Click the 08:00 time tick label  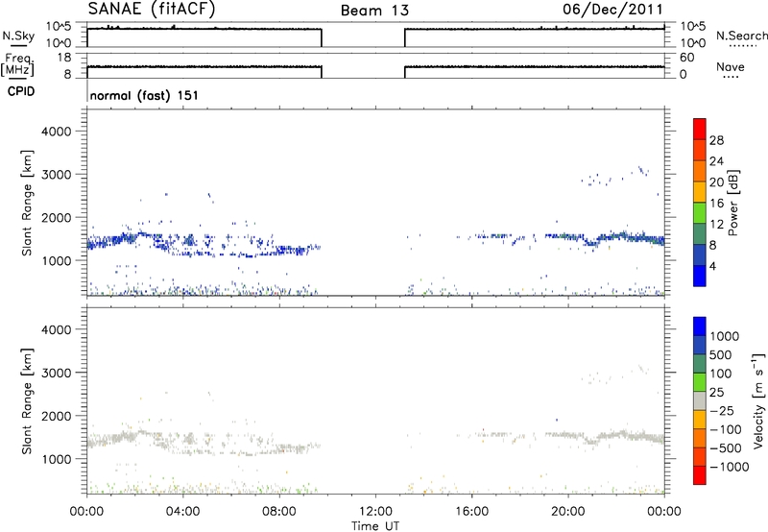pyautogui.click(x=279, y=512)
